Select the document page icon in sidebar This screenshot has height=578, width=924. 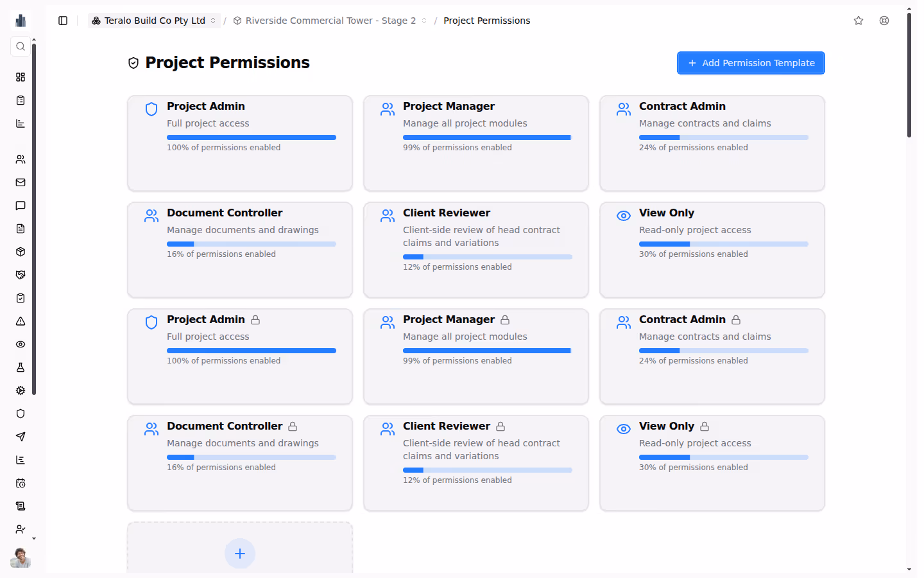[21, 229]
